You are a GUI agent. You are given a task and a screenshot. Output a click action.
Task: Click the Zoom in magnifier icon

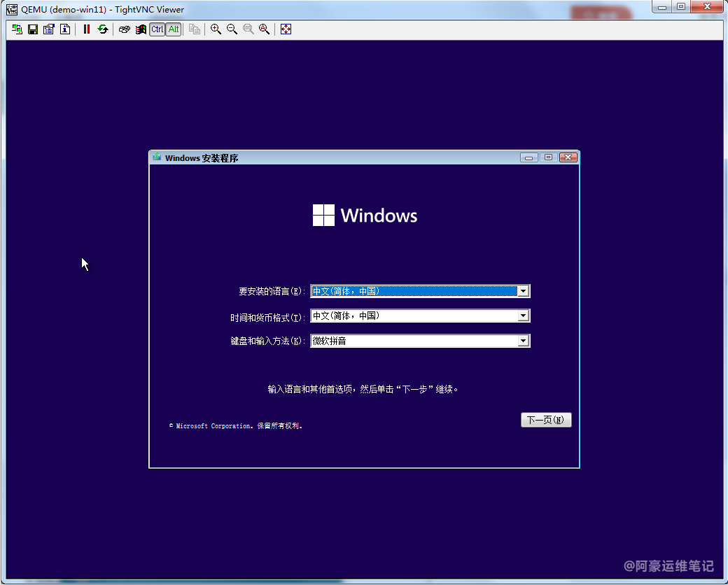tap(216, 29)
